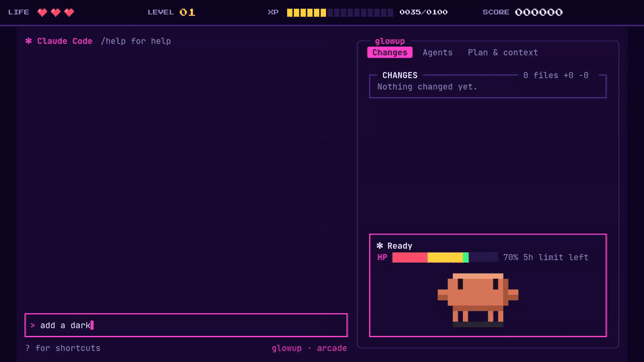Click the 'glowup · arcade' theme label
Viewport: 644px width, 362px height.
point(309,348)
